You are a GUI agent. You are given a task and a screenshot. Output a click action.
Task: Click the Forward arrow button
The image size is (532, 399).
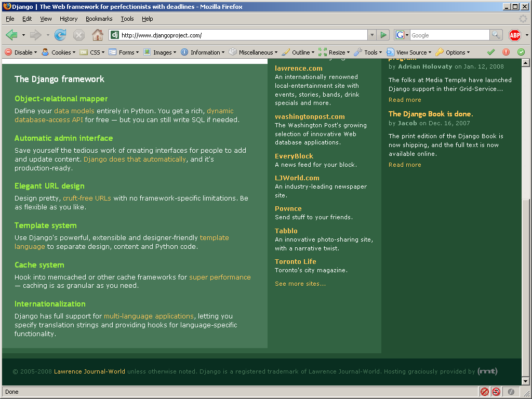point(36,35)
